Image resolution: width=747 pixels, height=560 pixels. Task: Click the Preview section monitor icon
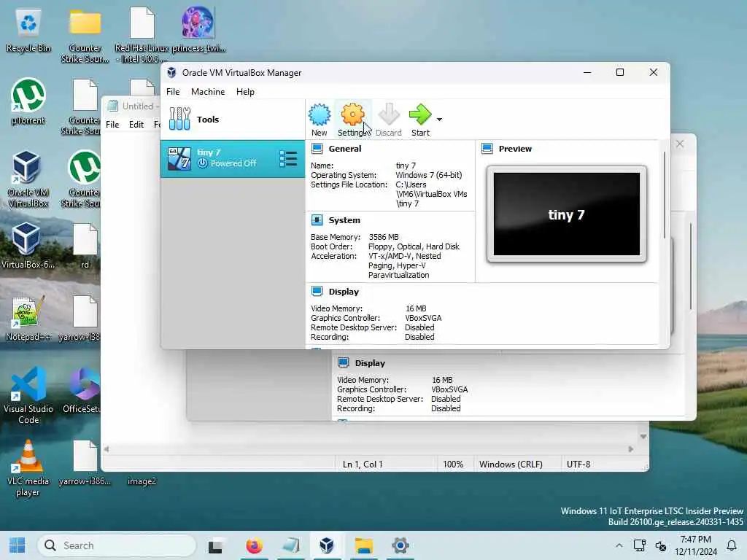pos(487,149)
